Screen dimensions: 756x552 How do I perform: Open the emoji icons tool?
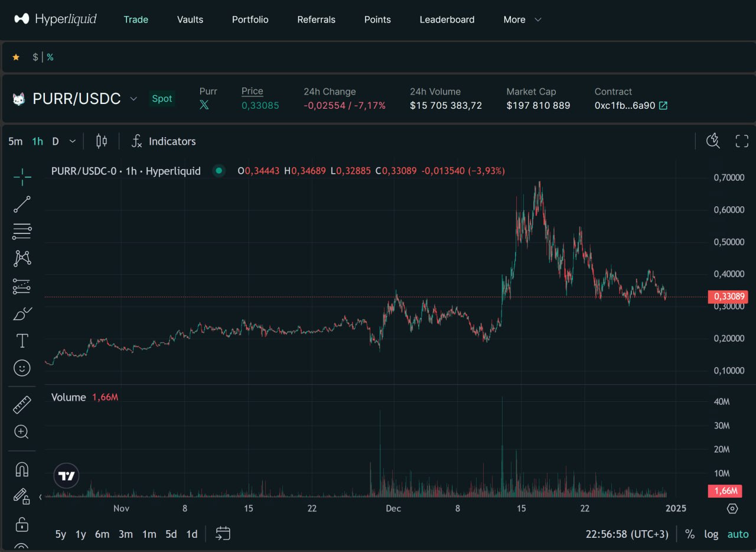point(22,368)
